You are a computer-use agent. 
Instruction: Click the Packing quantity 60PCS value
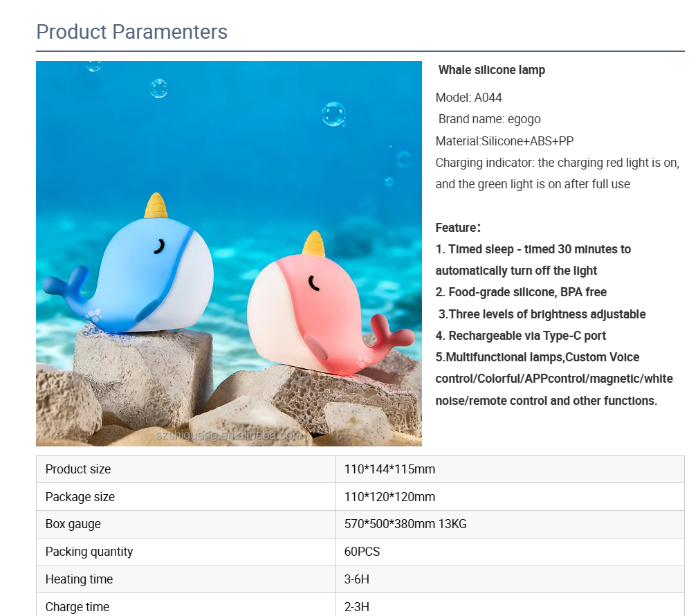[x=362, y=552]
